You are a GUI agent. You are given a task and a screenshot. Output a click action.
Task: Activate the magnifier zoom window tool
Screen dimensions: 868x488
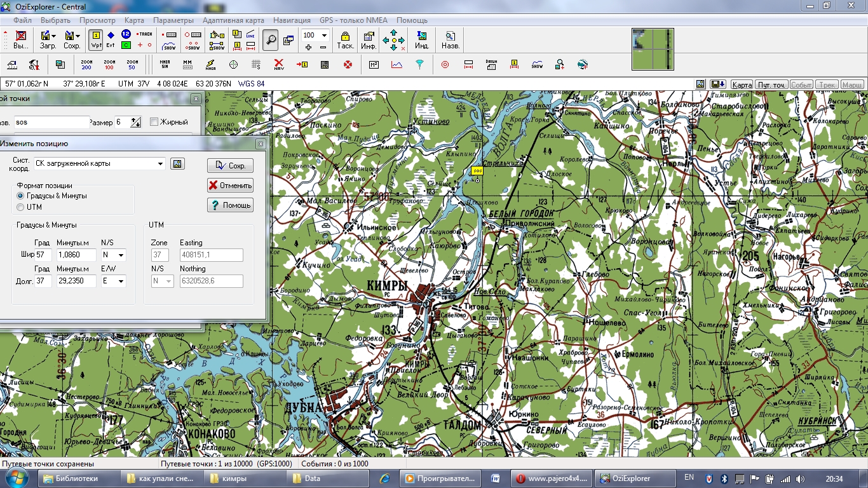click(x=271, y=39)
